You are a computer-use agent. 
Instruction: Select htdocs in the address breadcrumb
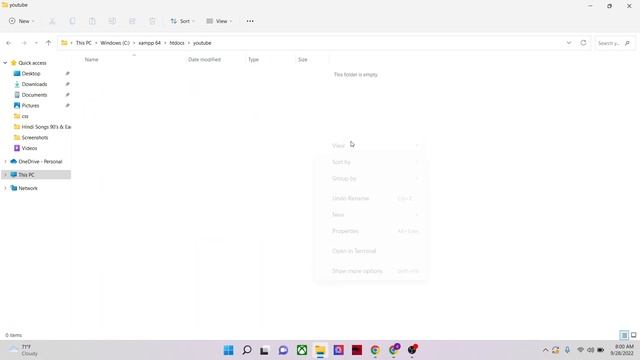[x=177, y=43]
